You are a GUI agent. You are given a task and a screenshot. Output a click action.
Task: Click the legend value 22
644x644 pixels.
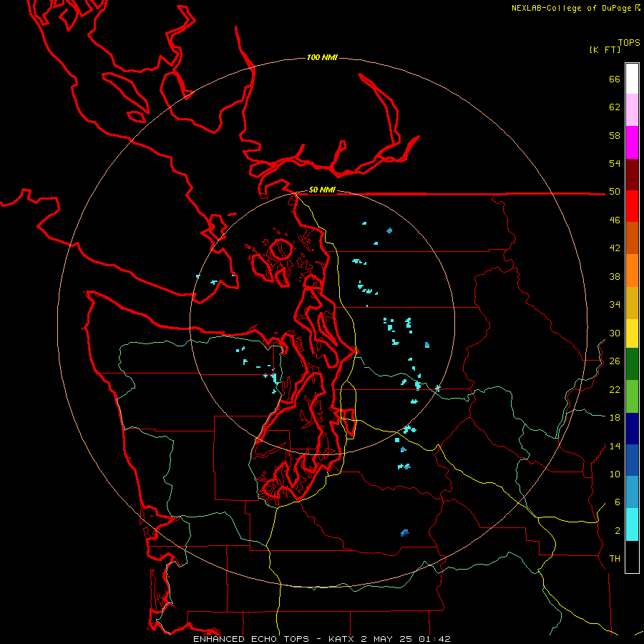click(x=615, y=389)
